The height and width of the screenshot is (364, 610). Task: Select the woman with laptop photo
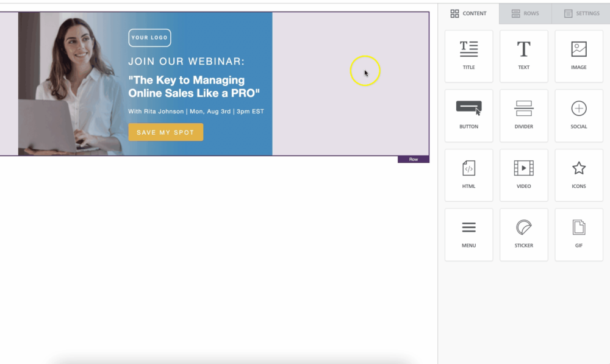click(x=70, y=85)
